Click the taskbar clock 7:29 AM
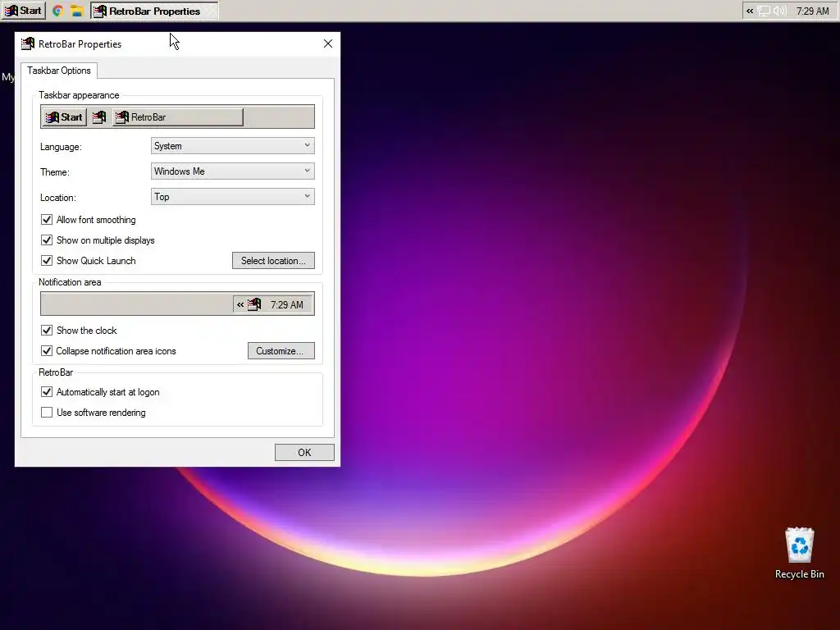The image size is (840, 630). tap(812, 11)
